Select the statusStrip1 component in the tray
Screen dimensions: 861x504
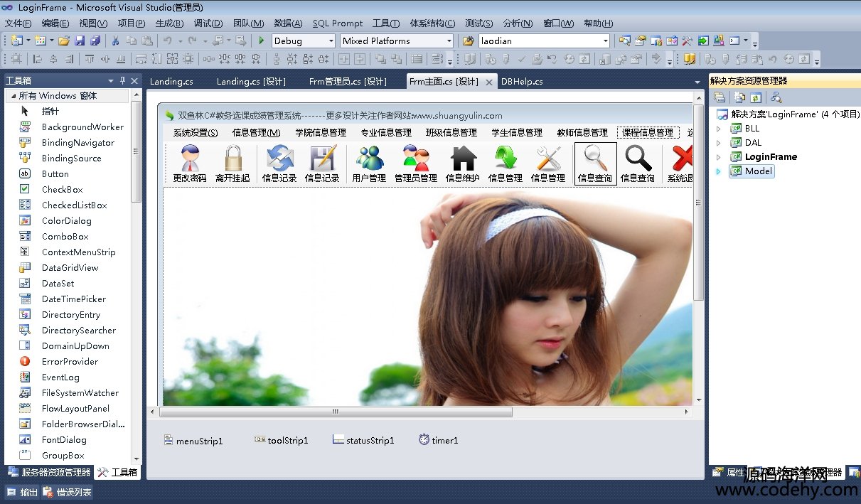pos(363,441)
